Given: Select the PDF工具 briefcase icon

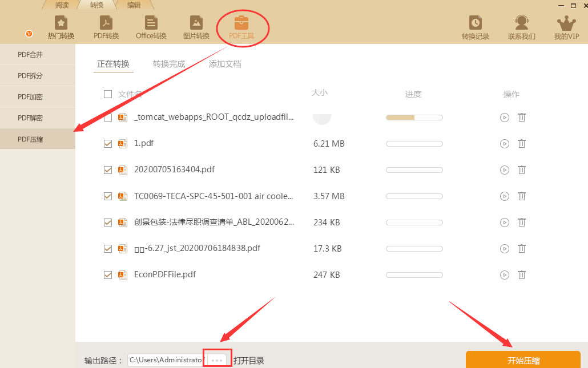Looking at the screenshot, I should 241,23.
